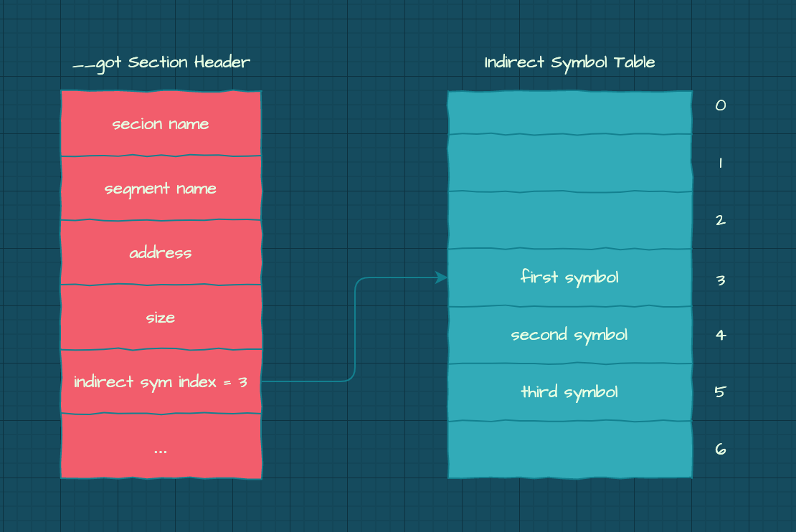Select the "address" cell
796x532 pixels.
161,253
